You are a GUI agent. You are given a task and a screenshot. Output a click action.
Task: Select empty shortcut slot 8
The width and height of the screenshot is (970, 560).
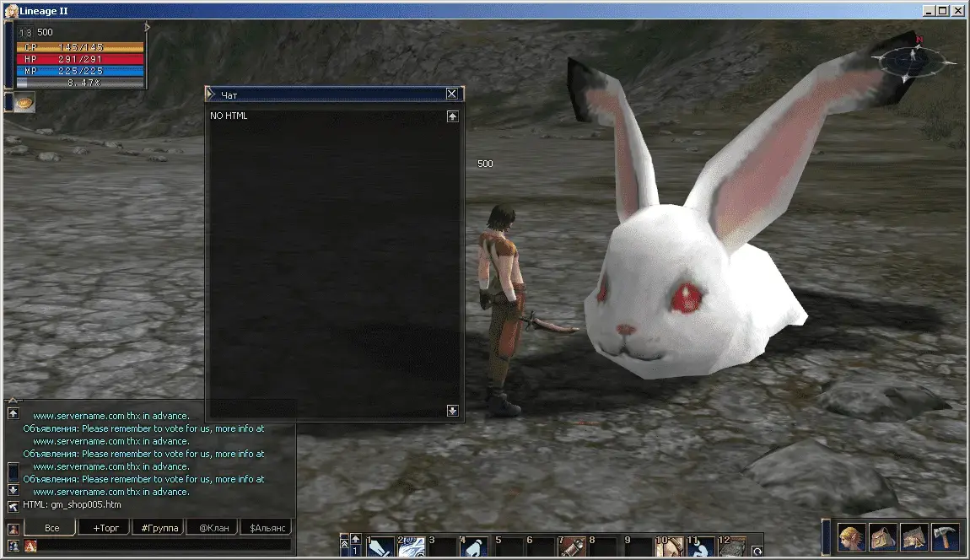click(x=603, y=547)
